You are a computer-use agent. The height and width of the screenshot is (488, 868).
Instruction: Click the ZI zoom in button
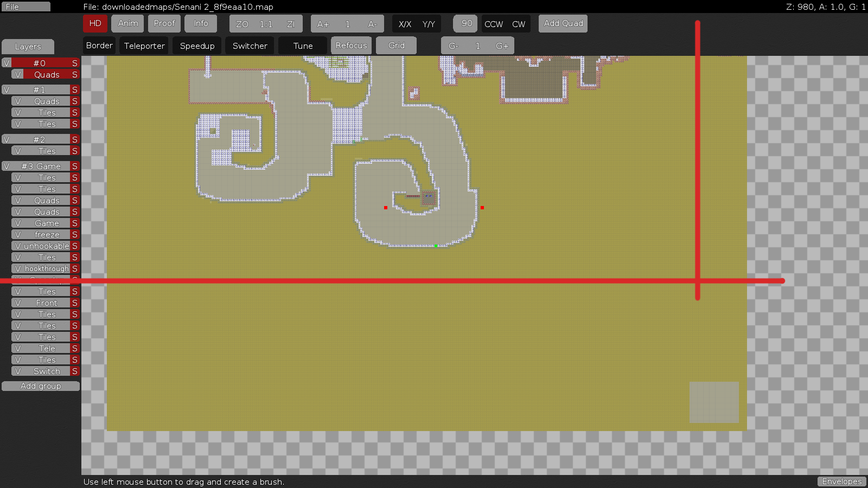pyautogui.click(x=291, y=24)
